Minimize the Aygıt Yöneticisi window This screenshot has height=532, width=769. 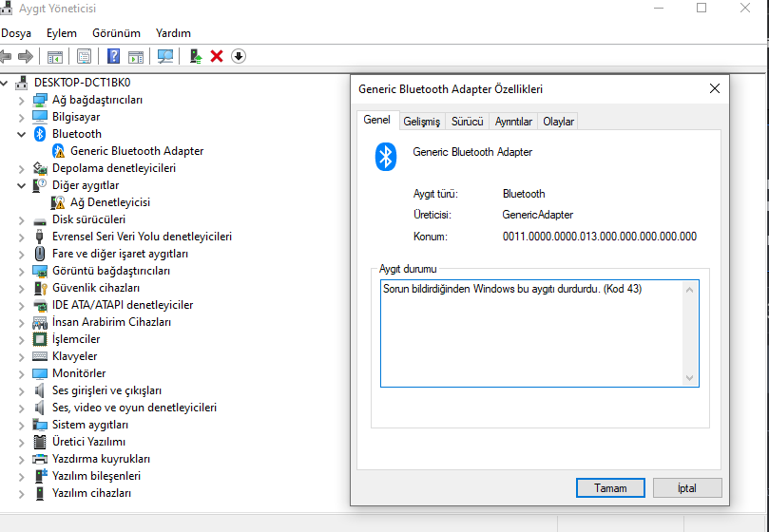[659, 8]
